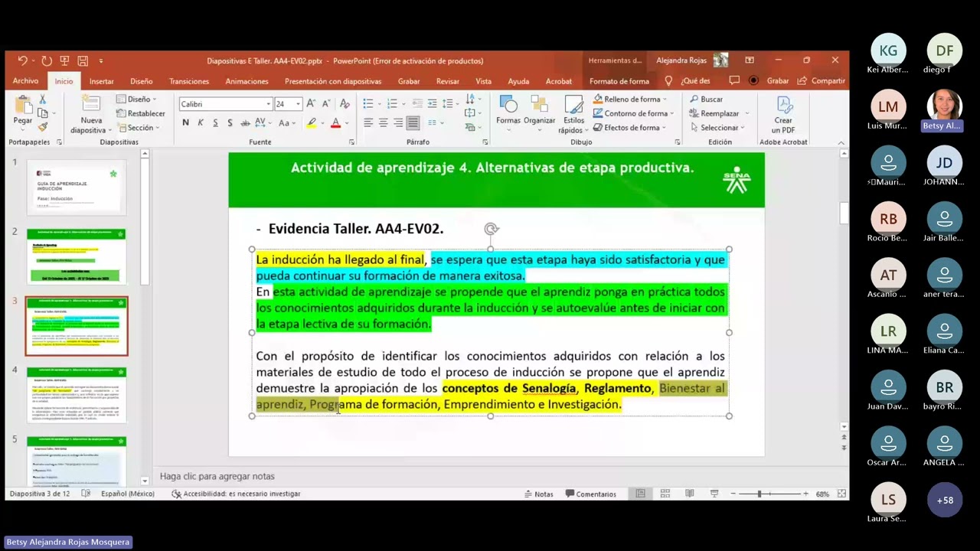
Task: Click the Buscar magnifier button
Action: point(706,99)
